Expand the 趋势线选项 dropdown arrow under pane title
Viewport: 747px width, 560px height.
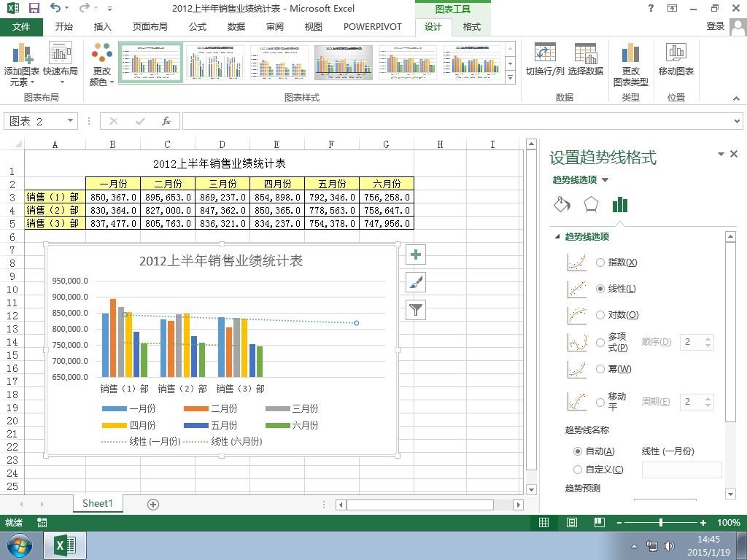[x=605, y=180]
